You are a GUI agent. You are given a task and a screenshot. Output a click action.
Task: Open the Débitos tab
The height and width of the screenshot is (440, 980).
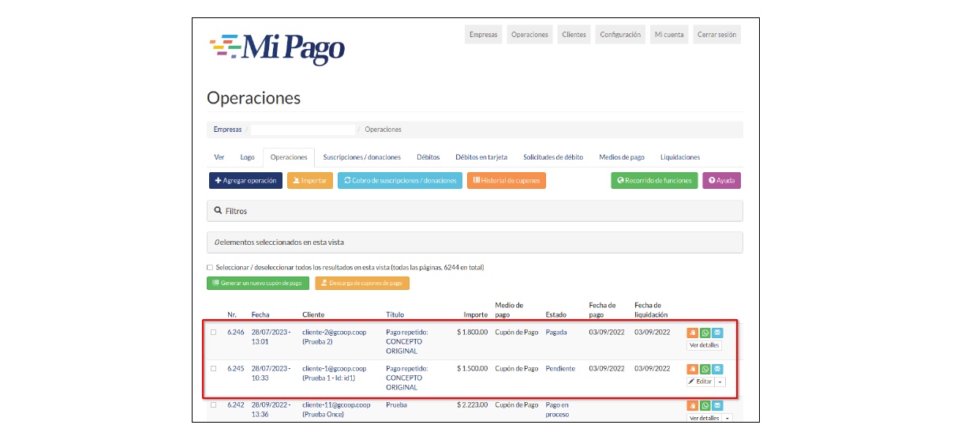point(428,157)
